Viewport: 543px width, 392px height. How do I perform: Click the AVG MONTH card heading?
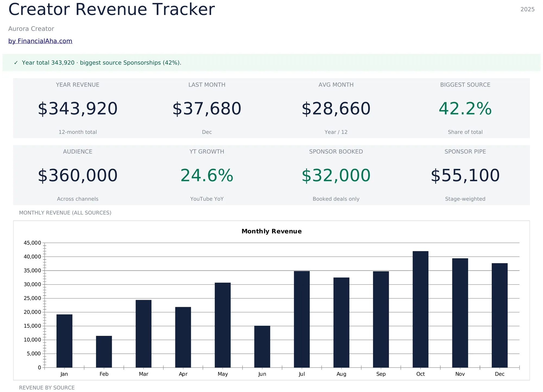[336, 85]
